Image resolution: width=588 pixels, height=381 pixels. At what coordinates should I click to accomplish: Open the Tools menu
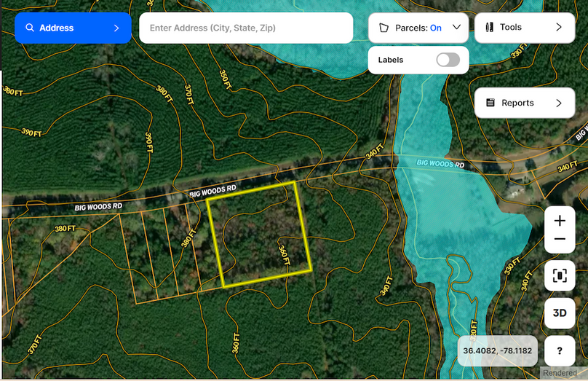pos(525,28)
